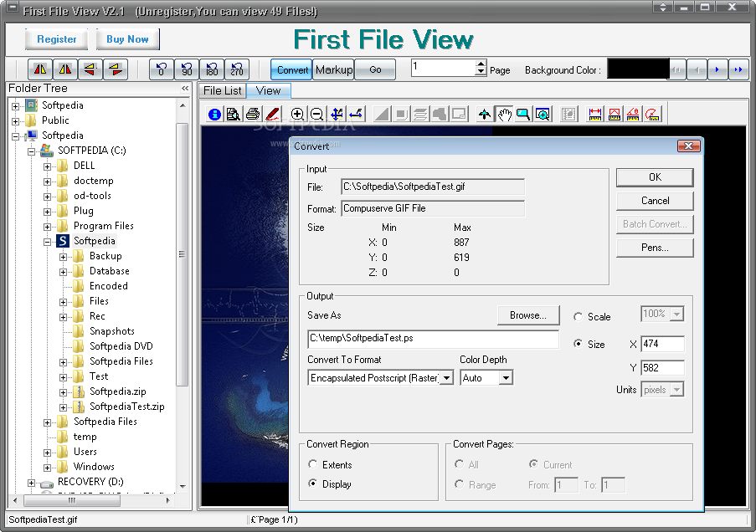This screenshot has width=756, height=532.
Task: Collapse the SOFTPEDIA (C:) drive node
Action: (x=31, y=151)
